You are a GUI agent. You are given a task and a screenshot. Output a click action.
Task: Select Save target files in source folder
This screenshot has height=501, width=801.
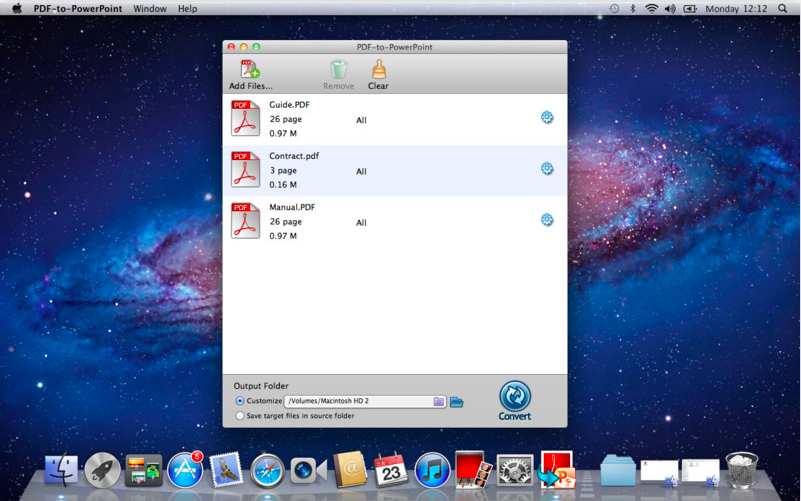tap(240, 416)
